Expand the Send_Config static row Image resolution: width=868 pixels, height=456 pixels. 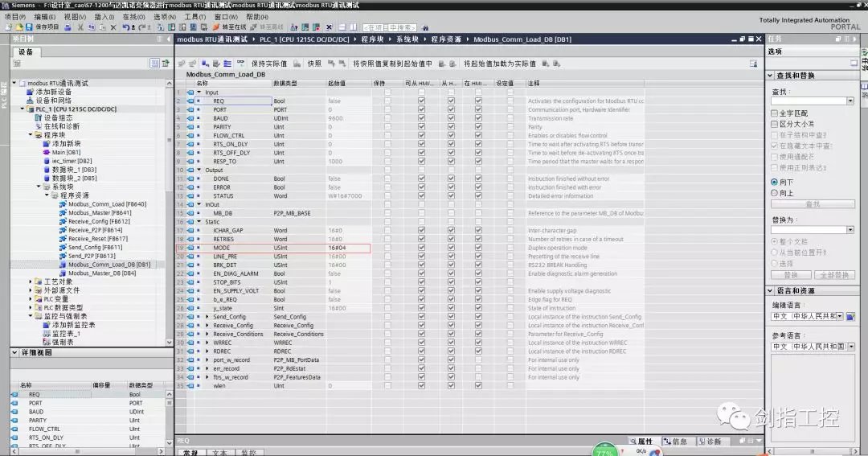point(207,316)
